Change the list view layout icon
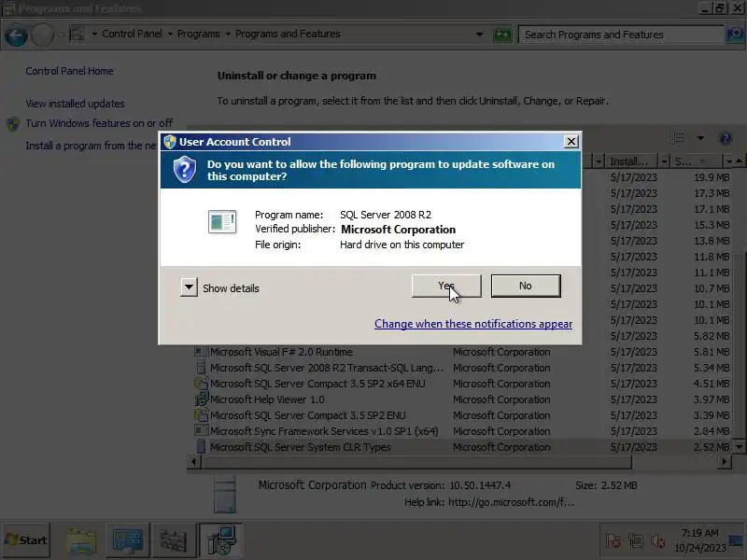This screenshot has height=560, width=747. click(x=678, y=138)
